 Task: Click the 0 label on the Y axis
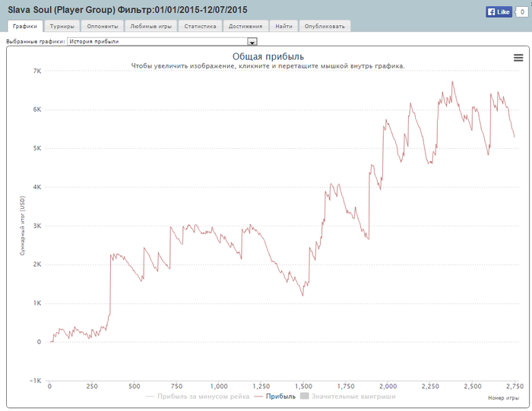39,342
